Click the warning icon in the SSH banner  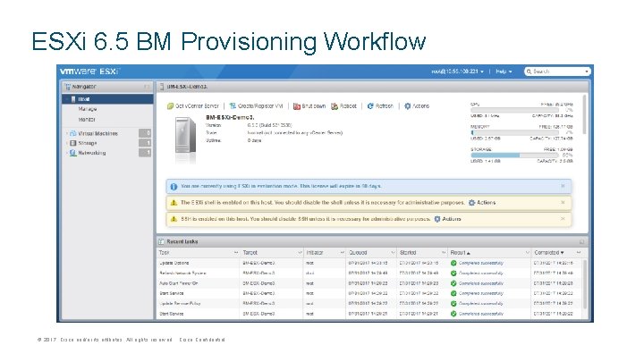174,219
